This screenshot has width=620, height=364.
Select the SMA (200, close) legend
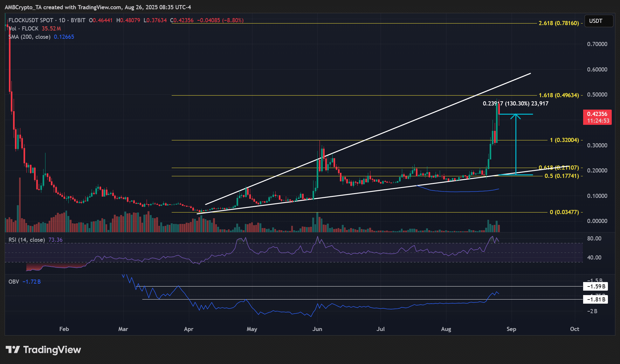click(x=30, y=37)
